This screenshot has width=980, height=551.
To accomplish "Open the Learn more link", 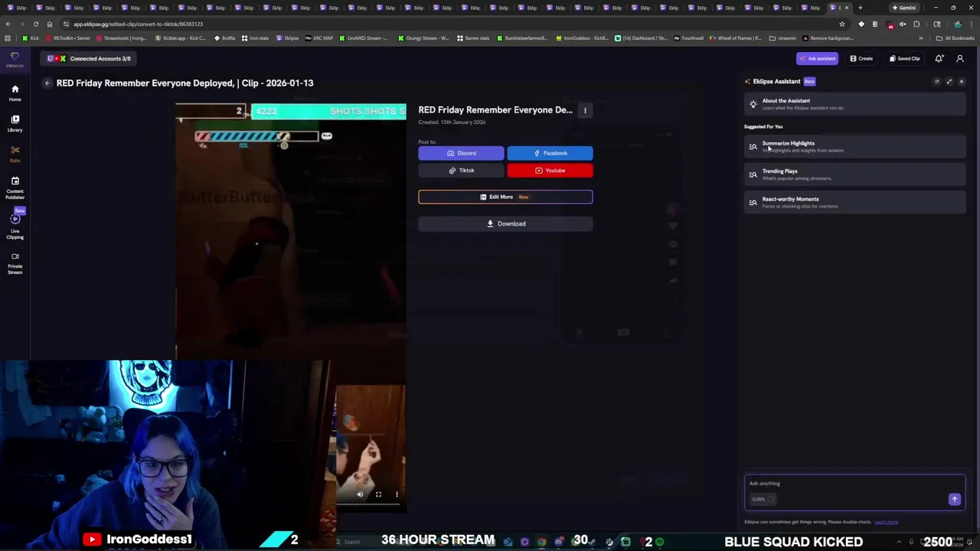I will (886, 522).
